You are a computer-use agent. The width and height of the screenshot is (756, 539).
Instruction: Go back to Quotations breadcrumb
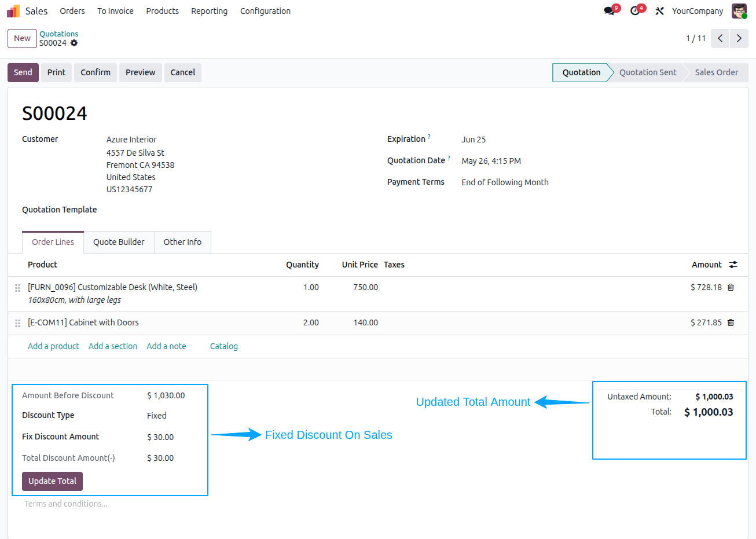point(58,34)
